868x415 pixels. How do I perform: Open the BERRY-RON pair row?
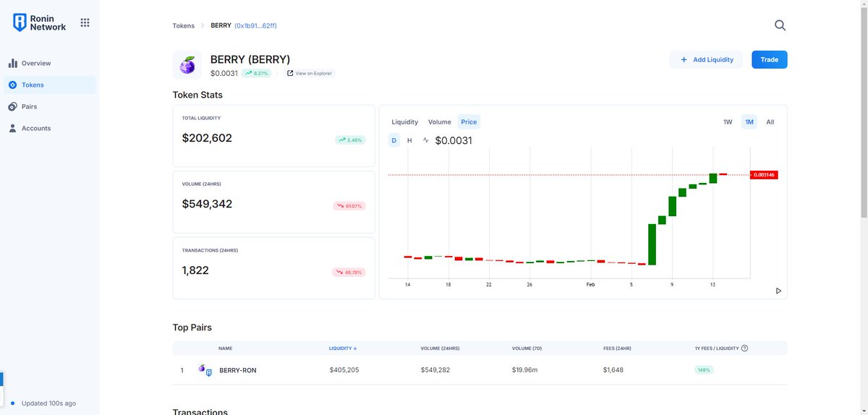pos(480,370)
